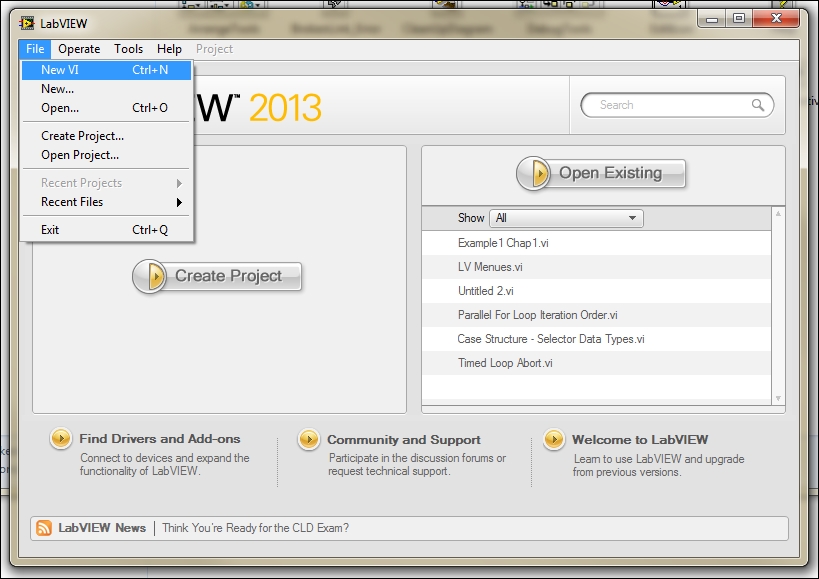Open Parallel For Loop Iteration Order.vi
This screenshot has width=819, height=579.
pos(596,315)
